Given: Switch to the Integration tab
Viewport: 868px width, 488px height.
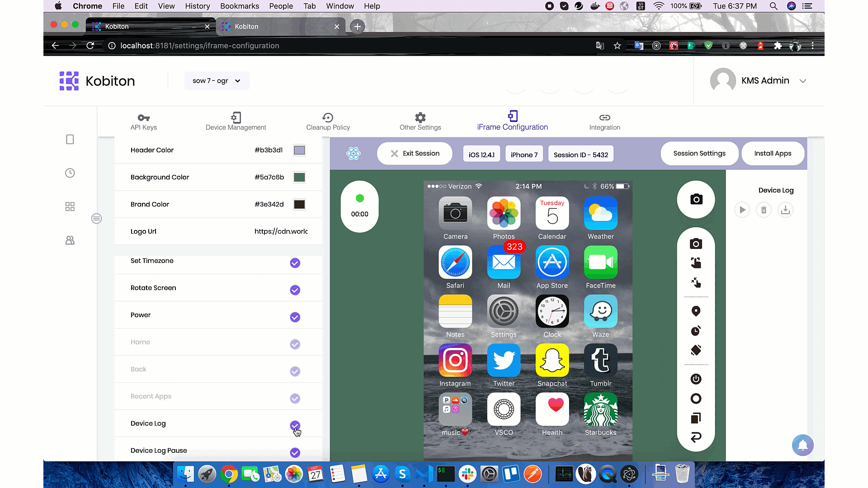Looking at the screenshot, I should point(604,122).
